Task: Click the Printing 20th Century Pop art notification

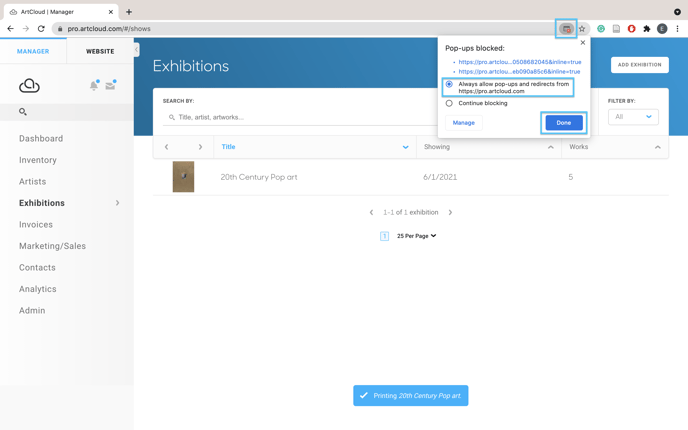Action: pyautogui.click(x=411, y=396)
